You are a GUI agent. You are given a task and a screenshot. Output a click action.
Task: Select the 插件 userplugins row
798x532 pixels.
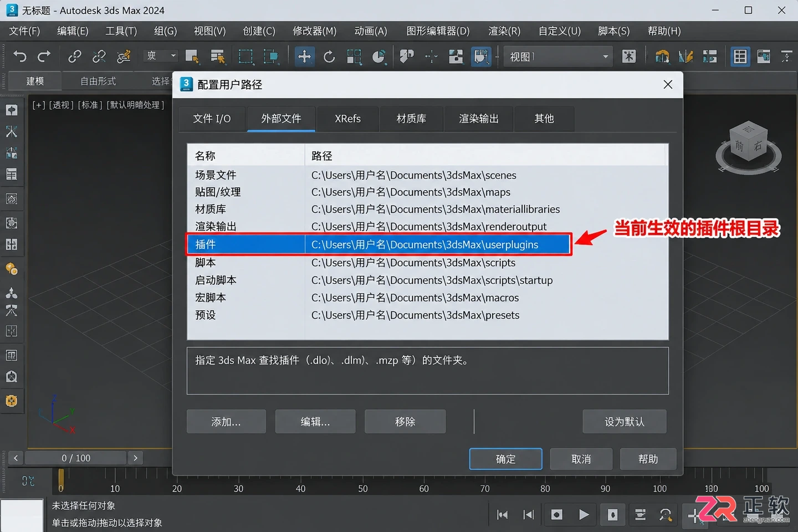379,244
